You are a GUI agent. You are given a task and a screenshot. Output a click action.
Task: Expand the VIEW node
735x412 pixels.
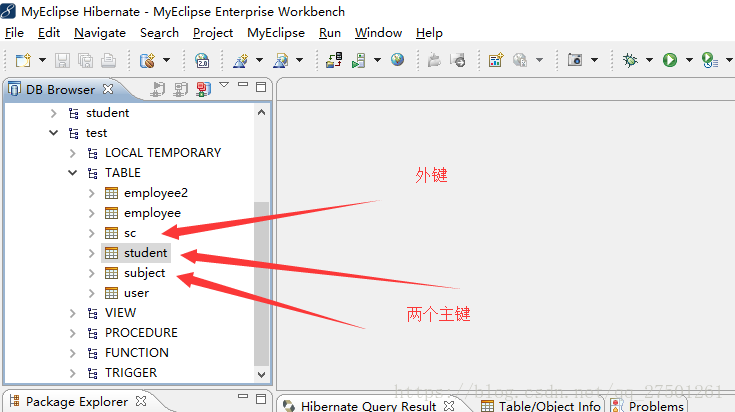point(72,313)
